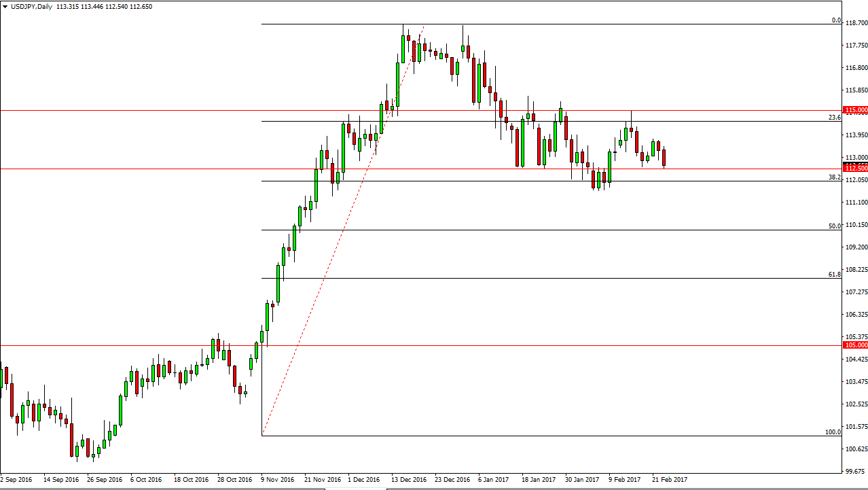
Task: Click the Fibonacci 38.2 level label
Action: click(x=835, y=177)
